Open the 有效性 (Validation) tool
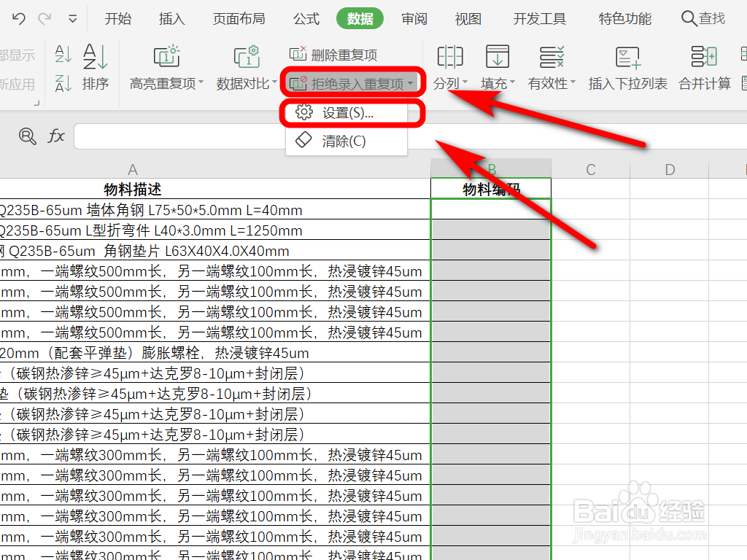Viewport: 747px width, 560px height. click(x=548, y=68)
